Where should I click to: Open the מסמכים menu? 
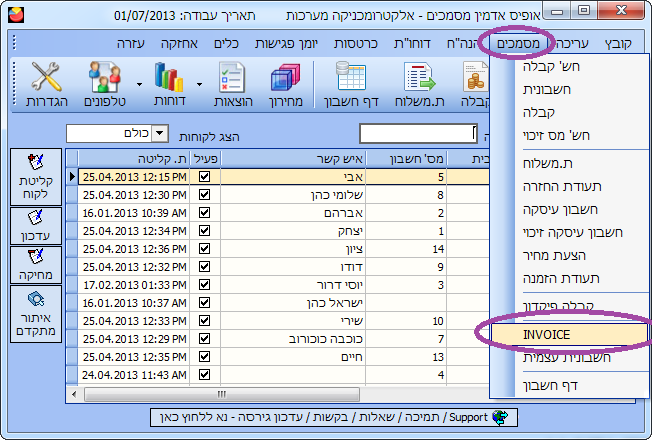(x=518, y=43)
